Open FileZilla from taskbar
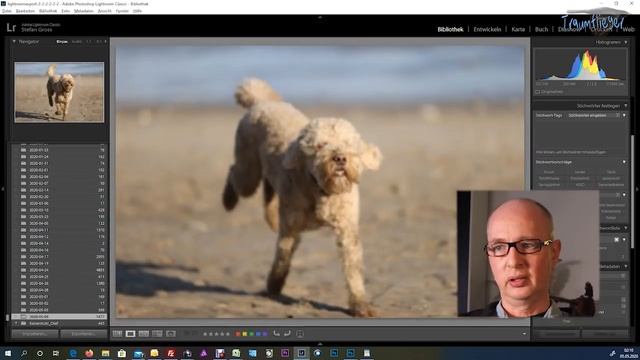640x360 pixels. click(x=171, y=353)
